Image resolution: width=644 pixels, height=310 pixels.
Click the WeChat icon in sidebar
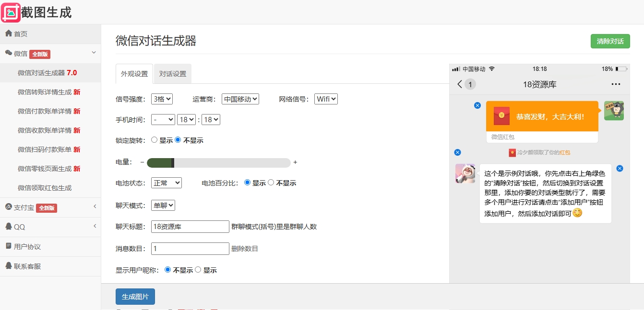click(x=8, y=53)
